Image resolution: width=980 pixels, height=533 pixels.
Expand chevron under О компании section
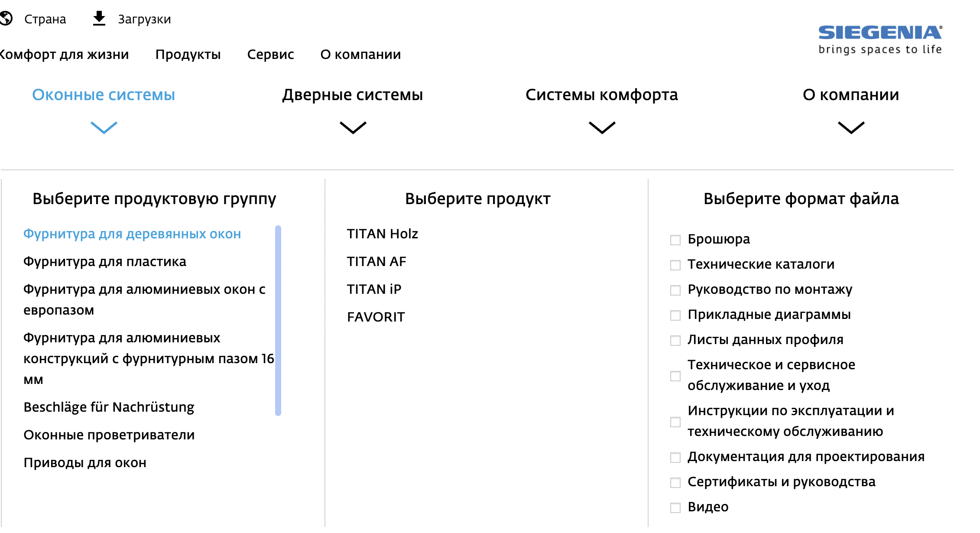[x=851, y=127]
